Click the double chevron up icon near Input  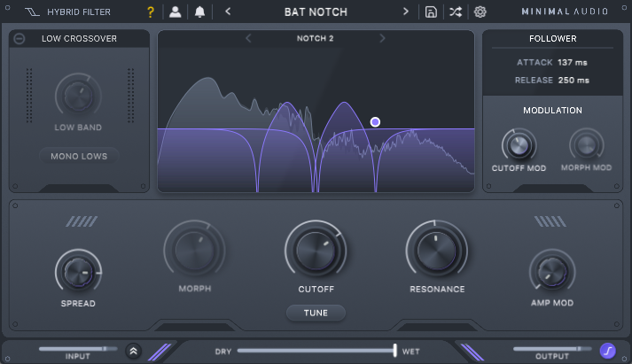coord(134,351)
